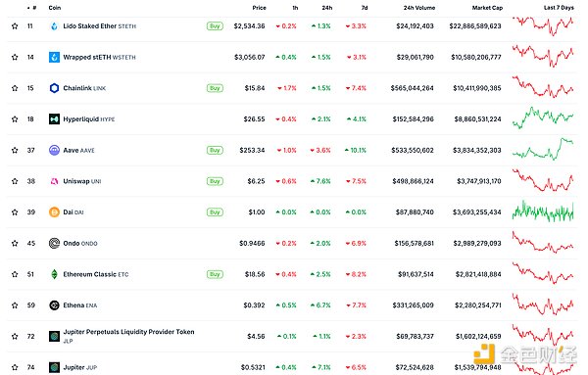Click the orange Dai logo icon

(54, 212)
